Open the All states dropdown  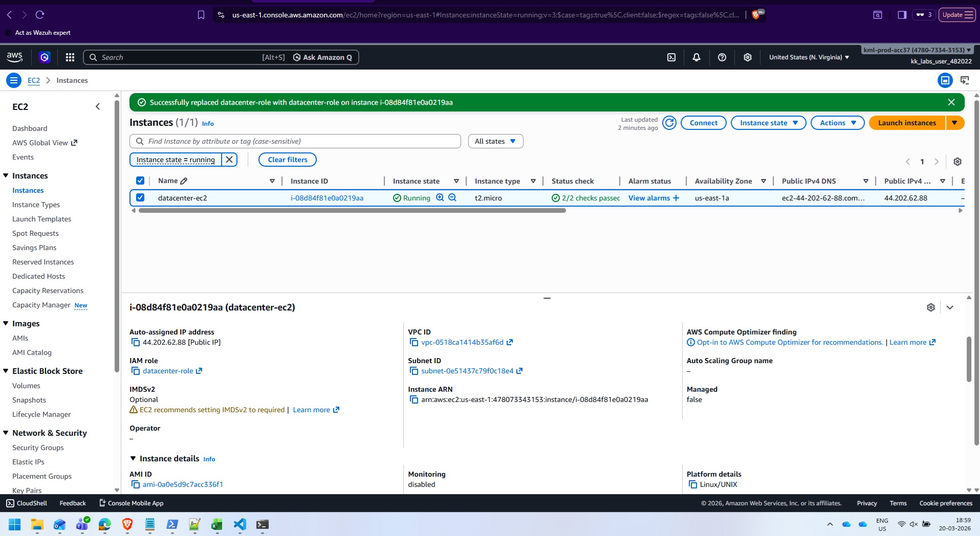[x=495, y=141]
